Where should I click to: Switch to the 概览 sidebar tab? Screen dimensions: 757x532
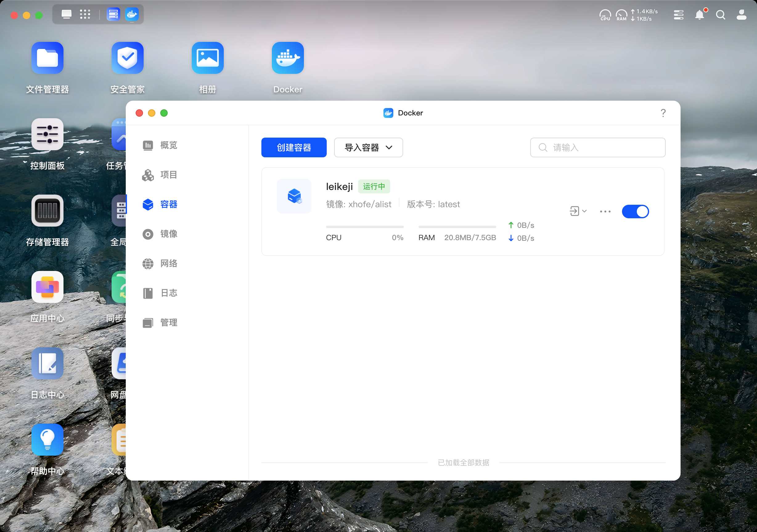click(168, 145)
